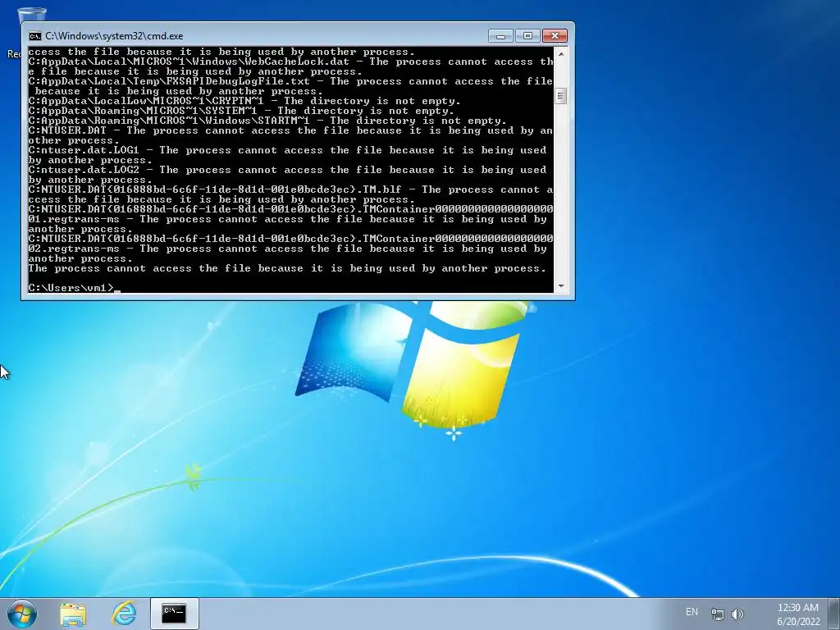Click the C:ntuser.dat.LOG2 line

pyautogui.click(x=288, y=175)
